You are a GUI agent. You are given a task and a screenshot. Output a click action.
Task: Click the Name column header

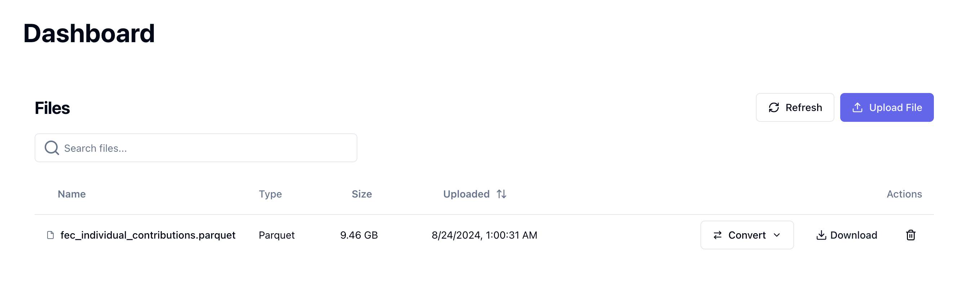(x=72, y=194)
